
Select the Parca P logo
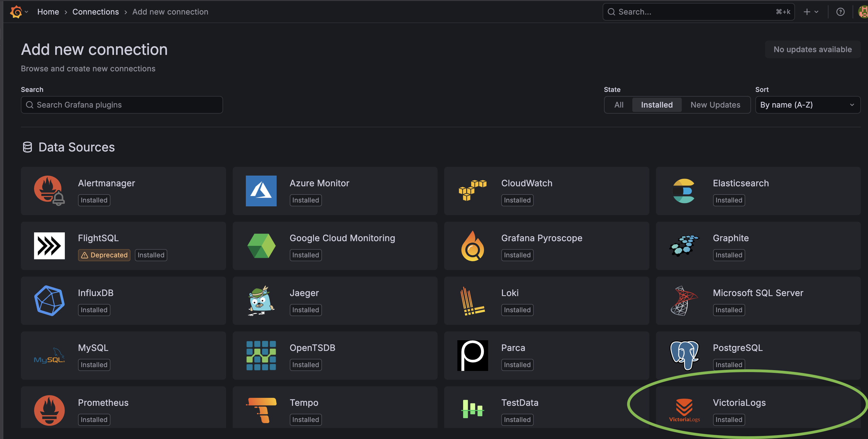click(472, 355)
